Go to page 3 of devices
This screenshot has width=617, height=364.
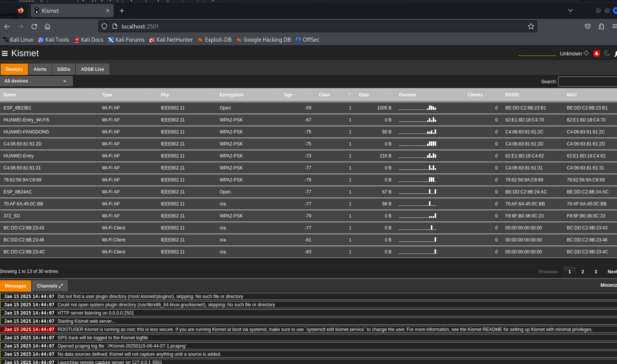pos(596,272)
